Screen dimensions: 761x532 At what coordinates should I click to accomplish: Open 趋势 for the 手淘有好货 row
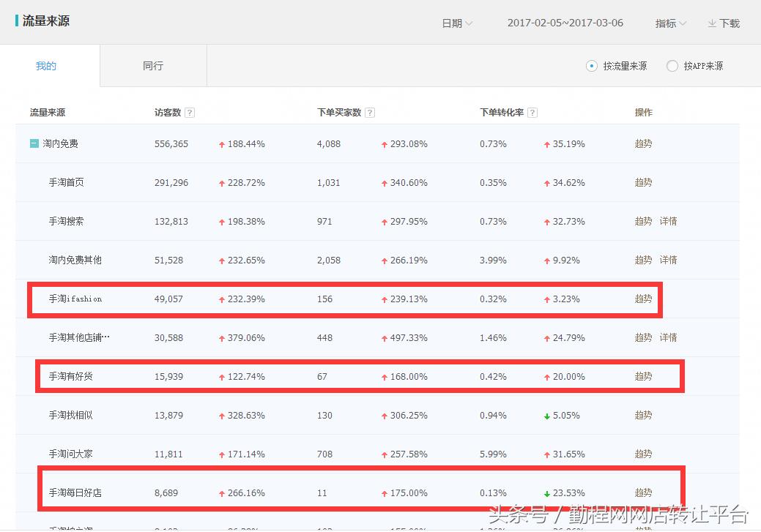[643, 376]
